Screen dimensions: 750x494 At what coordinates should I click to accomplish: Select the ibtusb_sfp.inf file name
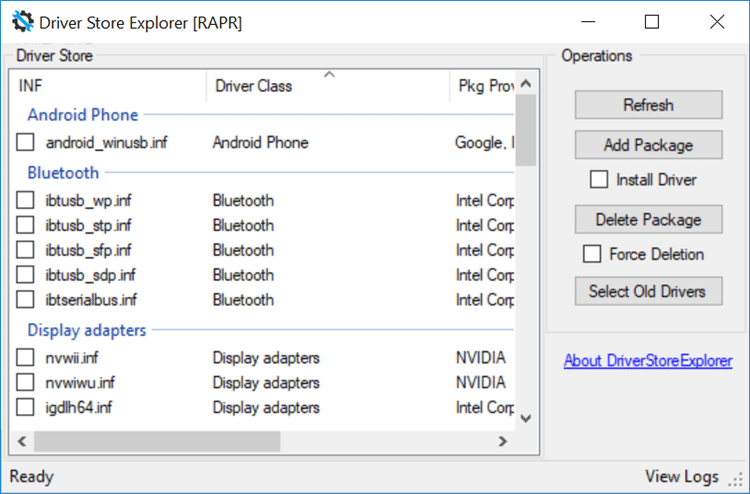88,250
